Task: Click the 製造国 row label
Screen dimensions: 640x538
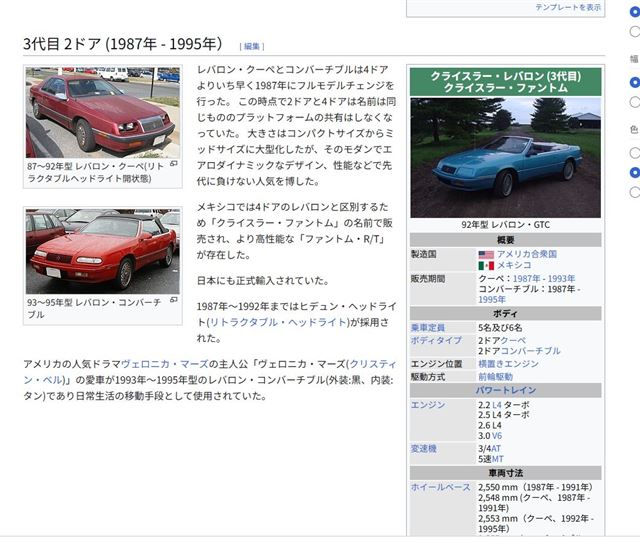Action: coord(423,254)
